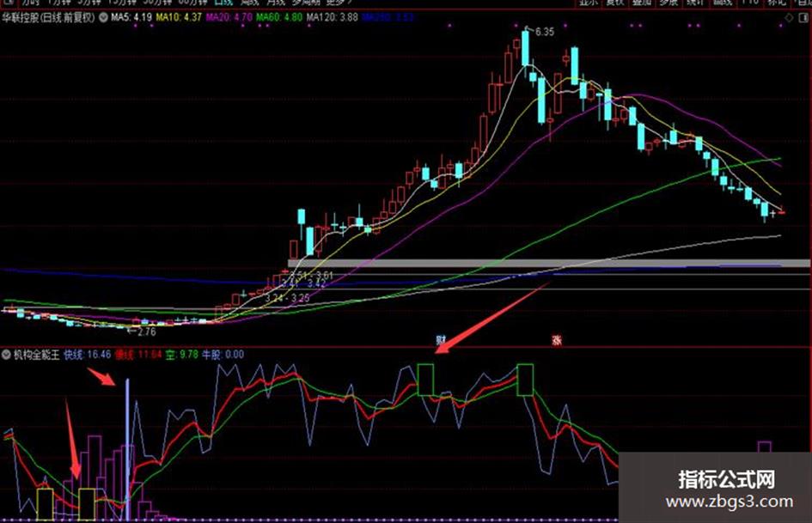This screenshot has height=523, width=812.
Task: Select the 华联控股(日线 前复权) title text
Action: pos(49,17)
